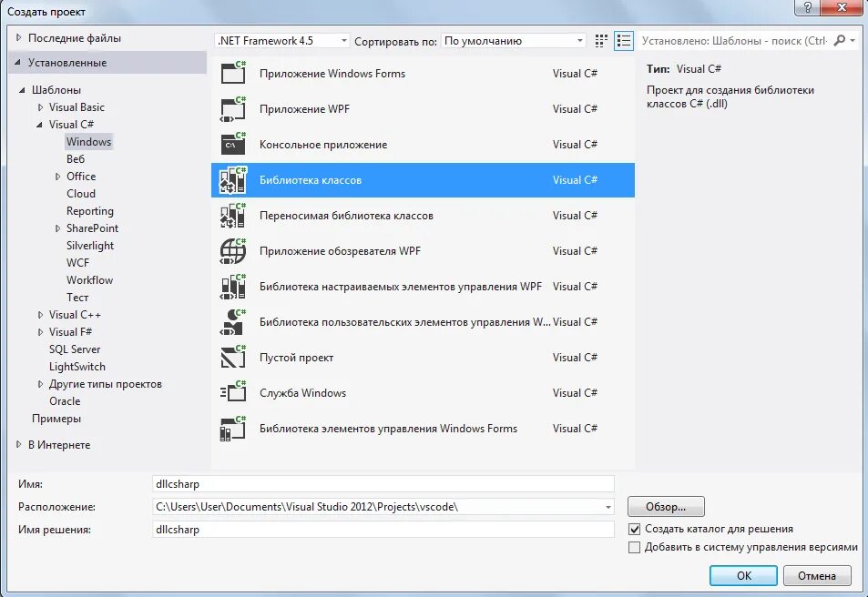Select the LightSwitch tree item

(x=77, y=366)
